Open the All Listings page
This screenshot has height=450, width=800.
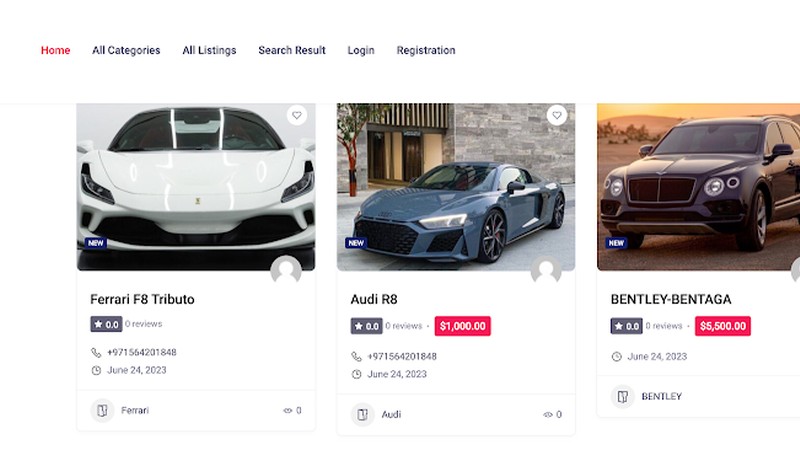[209, 50]
